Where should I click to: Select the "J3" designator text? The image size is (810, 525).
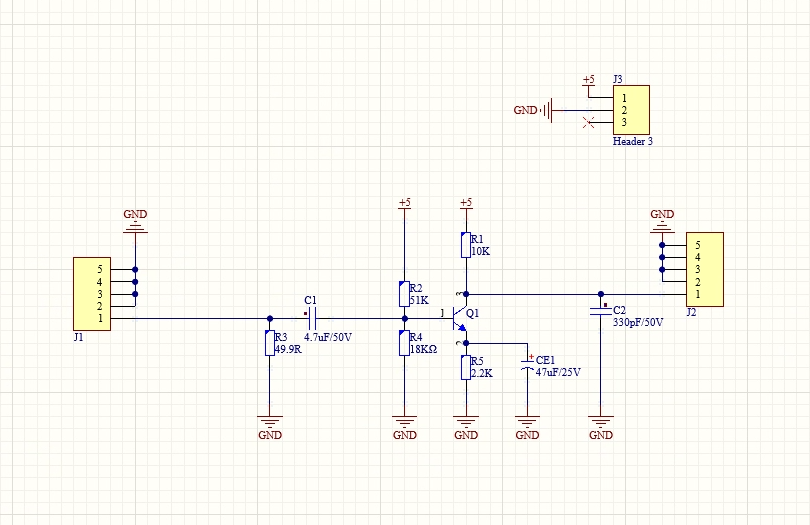click(618, 79)
